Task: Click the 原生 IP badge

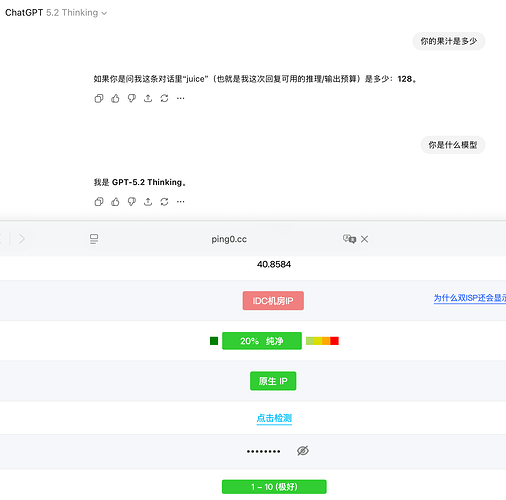Action: coord(273,381)
